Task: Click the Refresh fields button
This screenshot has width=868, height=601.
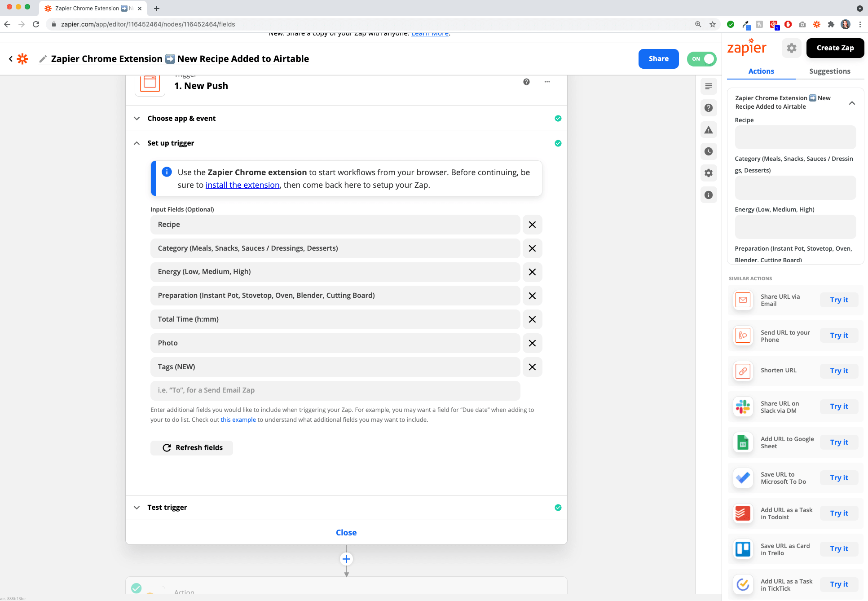Action: coord(192,448)
